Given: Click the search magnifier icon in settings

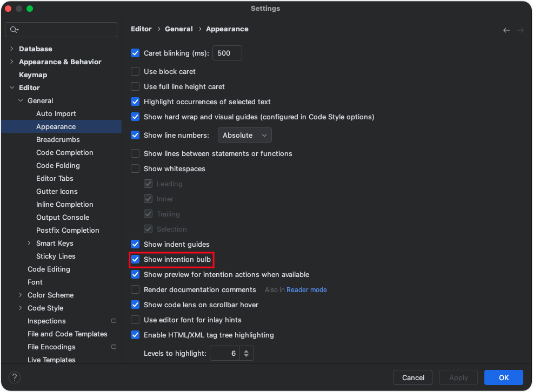Looking at the screenshot, I should click(14, 30).
